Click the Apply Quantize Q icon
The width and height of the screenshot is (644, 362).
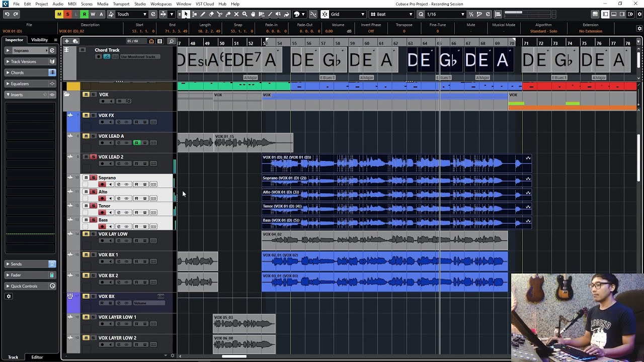click(x=421, y=14)
